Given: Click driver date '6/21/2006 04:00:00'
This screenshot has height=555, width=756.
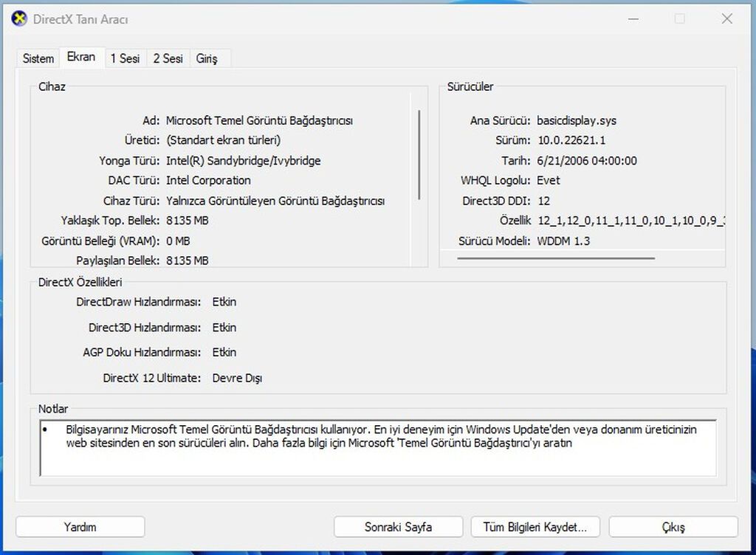Looking at the screenshot, I should (x=587, y=160).
